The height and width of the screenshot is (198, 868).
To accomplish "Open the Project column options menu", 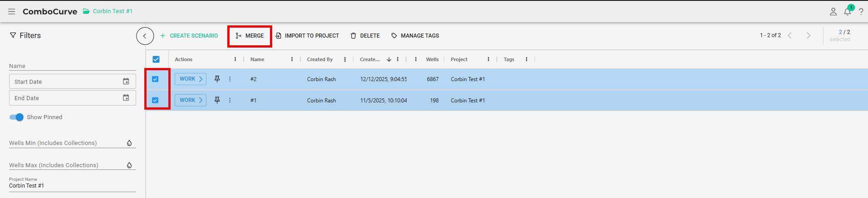I will click(x=488, y=59).
